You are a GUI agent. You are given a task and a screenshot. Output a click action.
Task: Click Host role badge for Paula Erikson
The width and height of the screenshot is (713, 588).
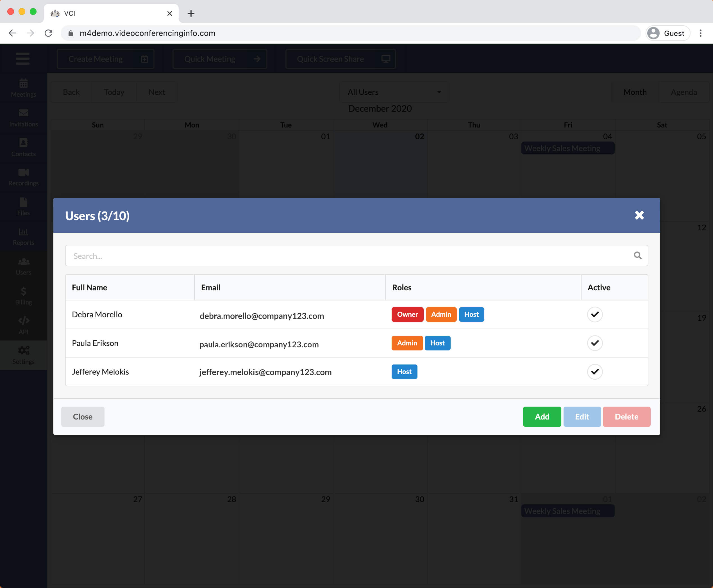coord(437,343)
